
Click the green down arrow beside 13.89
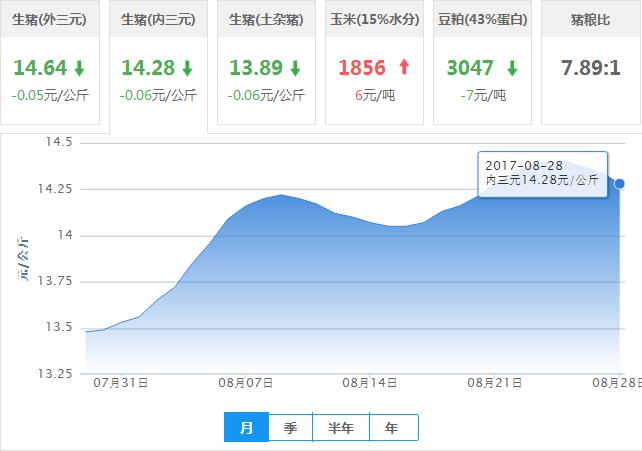[x=296, y=68]
